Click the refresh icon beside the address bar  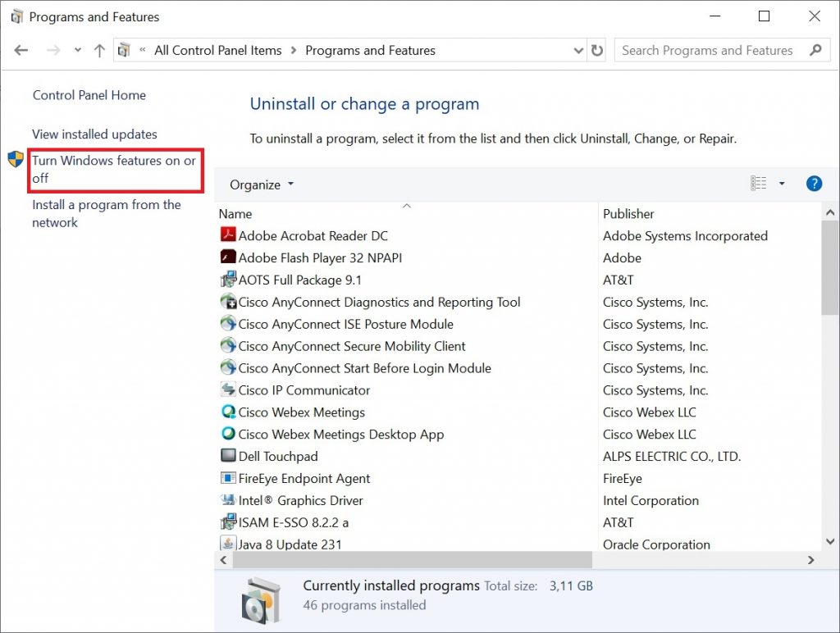597,50
